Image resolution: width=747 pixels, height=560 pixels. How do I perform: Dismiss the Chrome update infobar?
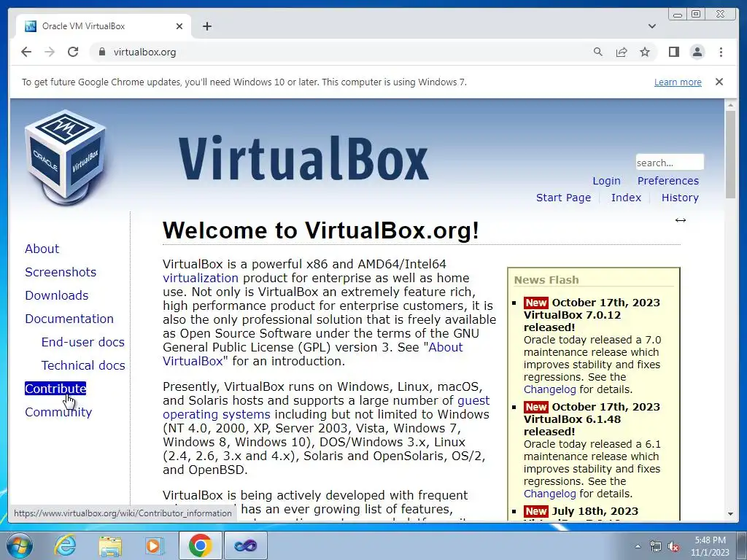pos(719,82)
